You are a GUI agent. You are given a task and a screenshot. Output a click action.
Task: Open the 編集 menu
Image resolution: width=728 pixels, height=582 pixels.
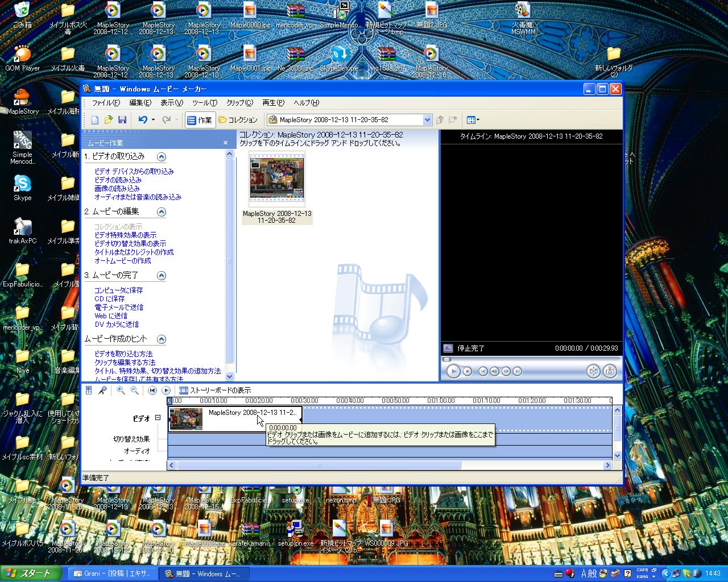140,103
